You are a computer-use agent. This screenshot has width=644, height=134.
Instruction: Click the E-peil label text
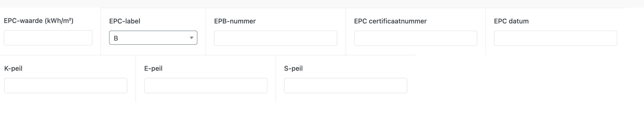[x=153, y=68]
